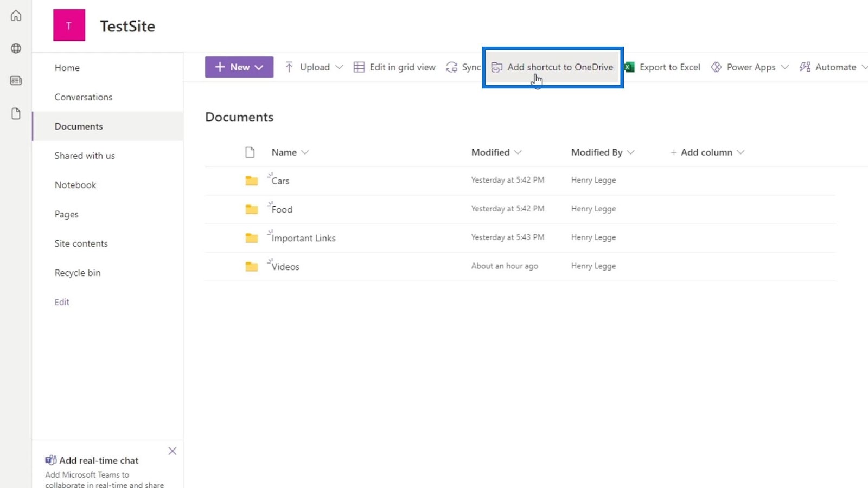The width and height of the screenshot is (868, 488).
Task: Open the news icon in the app bar
Action: [16, 81]
